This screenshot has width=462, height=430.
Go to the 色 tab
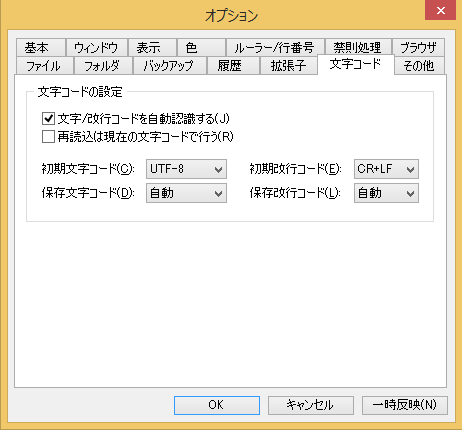click(x=201, y=48)
